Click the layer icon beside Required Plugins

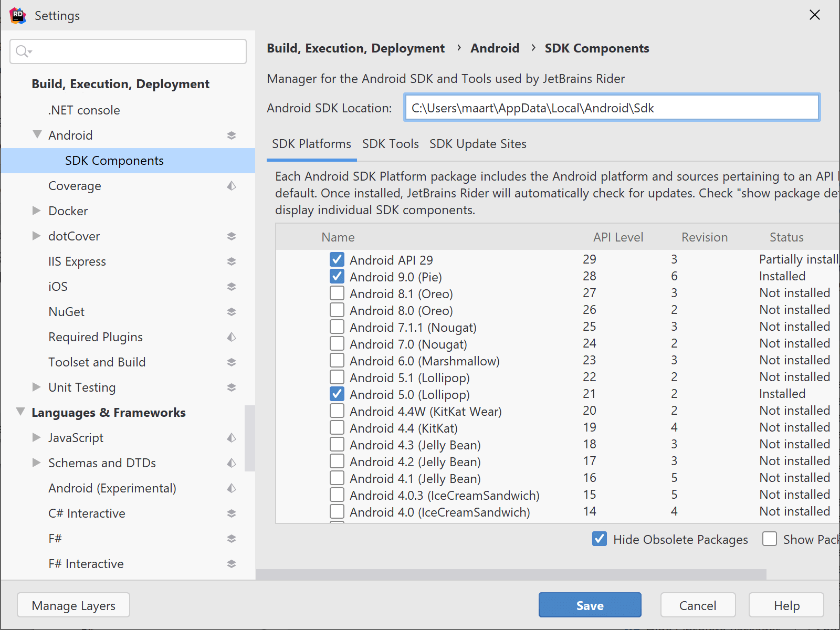232,337
